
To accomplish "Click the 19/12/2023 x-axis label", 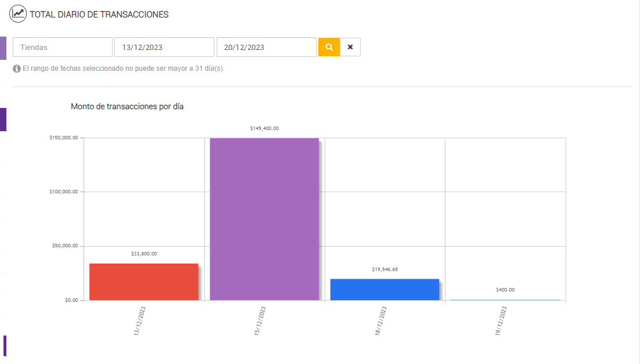I will [x=501, y=321].
